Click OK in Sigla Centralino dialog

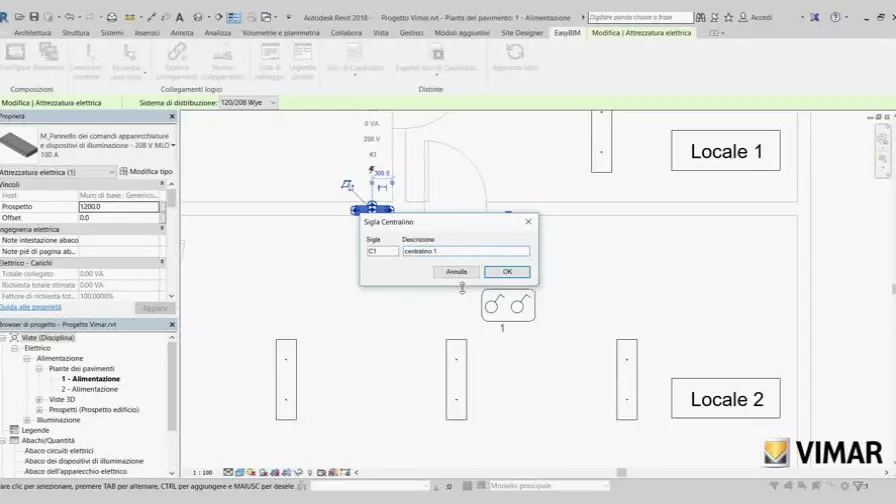coord(507,272)
